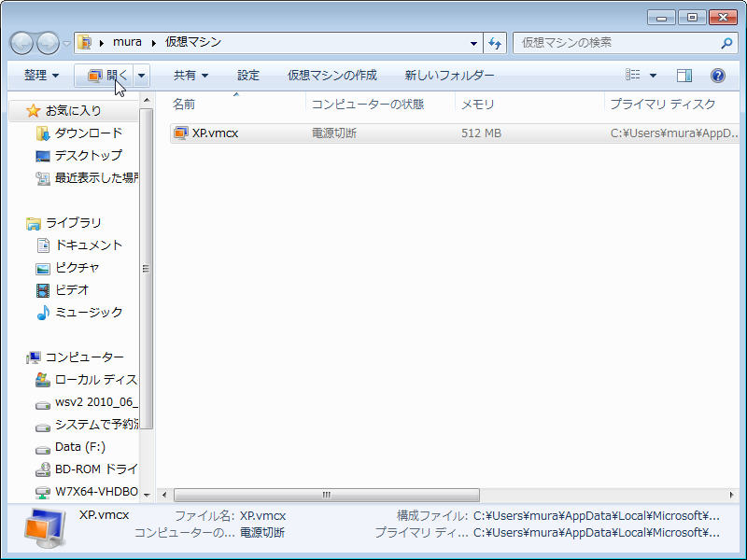747x560 pixels.
Task: Click the 512 MB memory cell
Action: [x=481, y=133]
